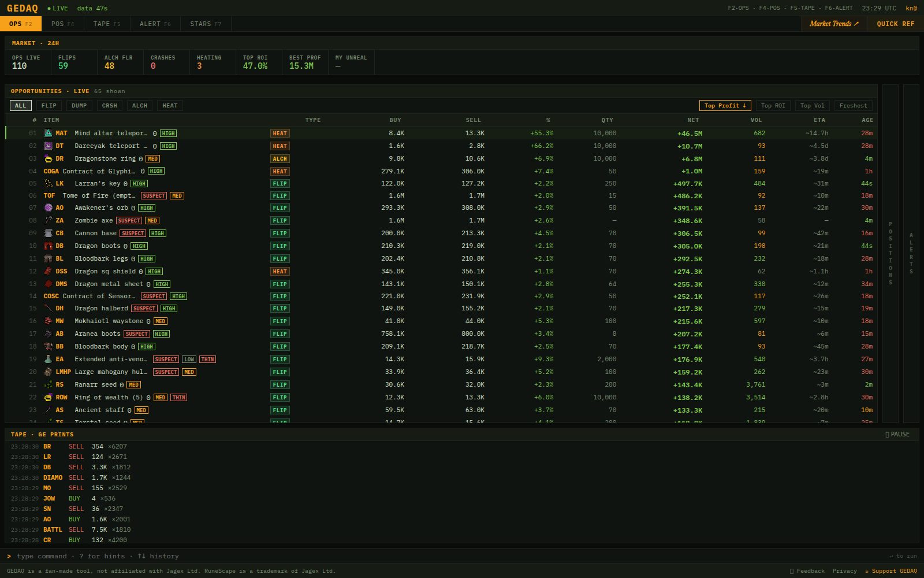Viewport: 924px width, 578px height.
Task: Click the SUSPECT tag on Tome of Fire row
Action: (x=154, y=196)
